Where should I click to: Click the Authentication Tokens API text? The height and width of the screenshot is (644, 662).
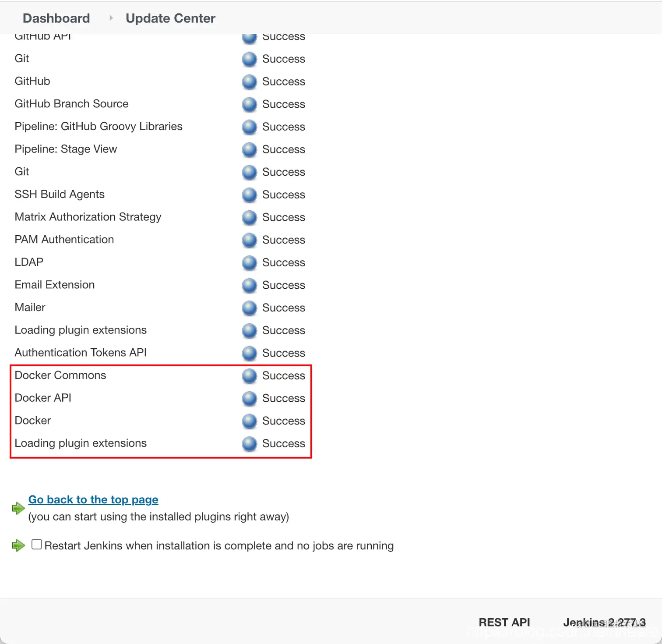tap(81, 353)
